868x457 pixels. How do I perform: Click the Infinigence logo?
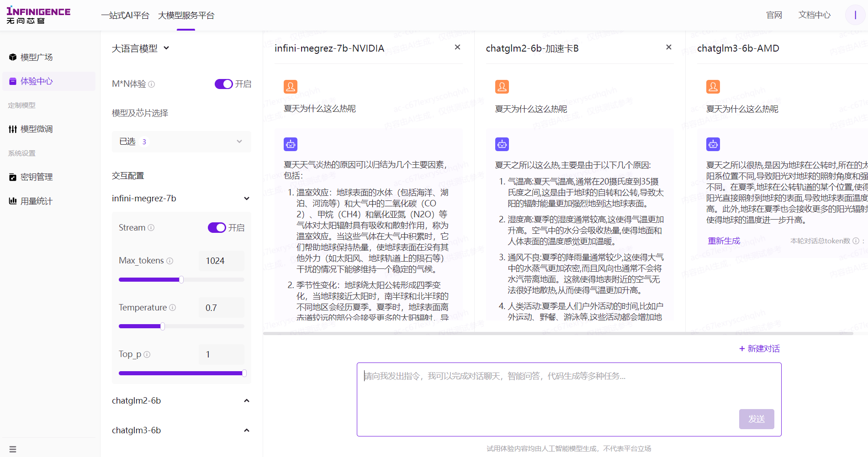pyautogui.click(x=38, y=16)
